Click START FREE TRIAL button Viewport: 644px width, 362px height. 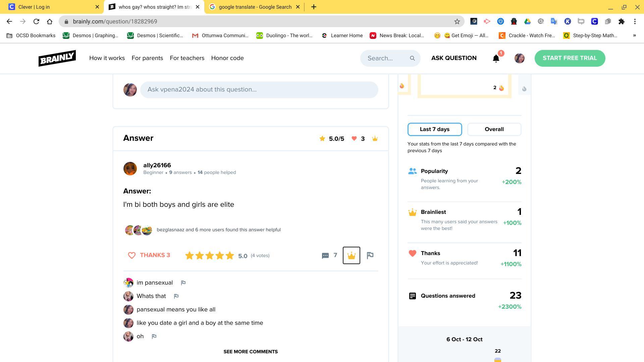tap(570, 58)
